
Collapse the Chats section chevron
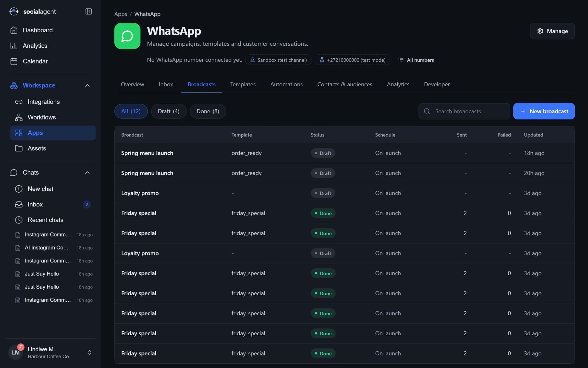tap(87, 172)
